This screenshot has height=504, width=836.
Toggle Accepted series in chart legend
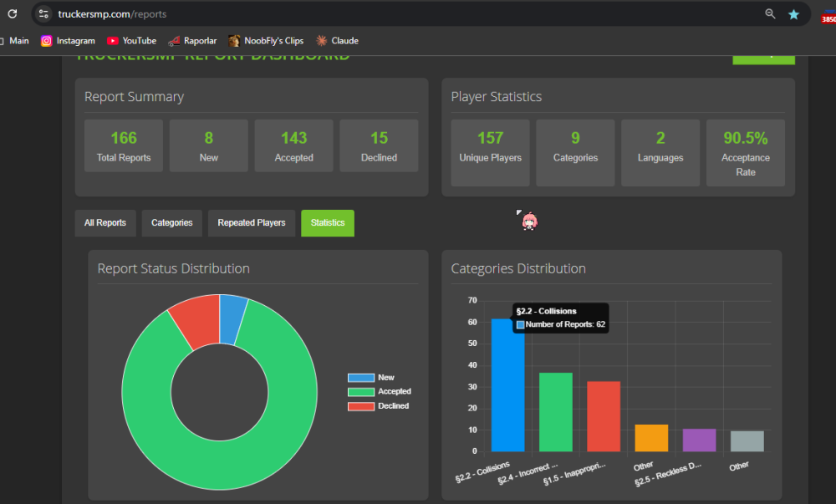click(379, 392)
